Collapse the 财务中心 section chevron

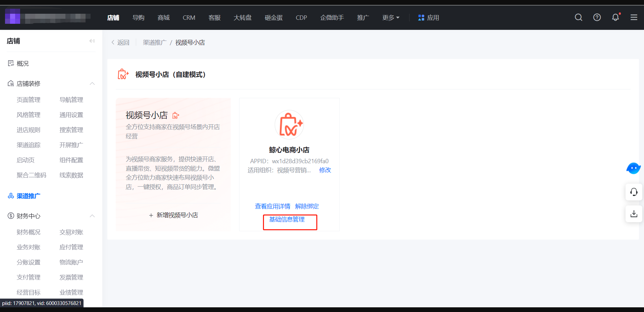pos(92,216)
